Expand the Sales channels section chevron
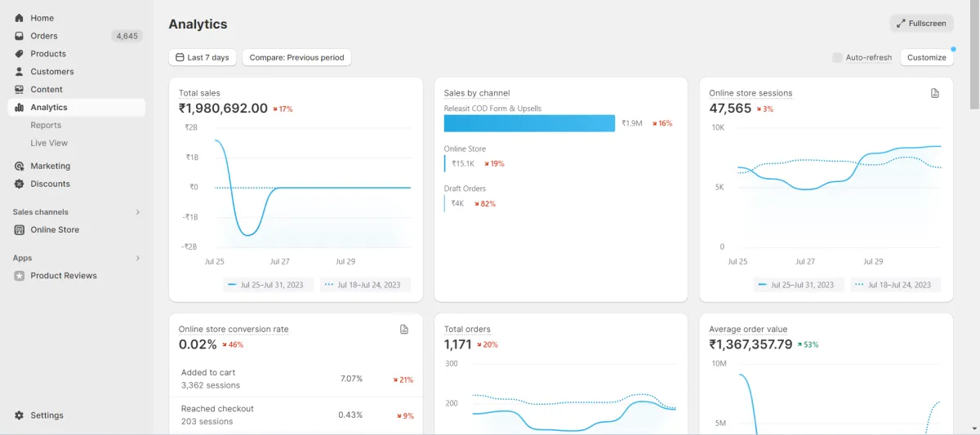The image size is (980, 435). pyautogui.click(x=137, y=212)
